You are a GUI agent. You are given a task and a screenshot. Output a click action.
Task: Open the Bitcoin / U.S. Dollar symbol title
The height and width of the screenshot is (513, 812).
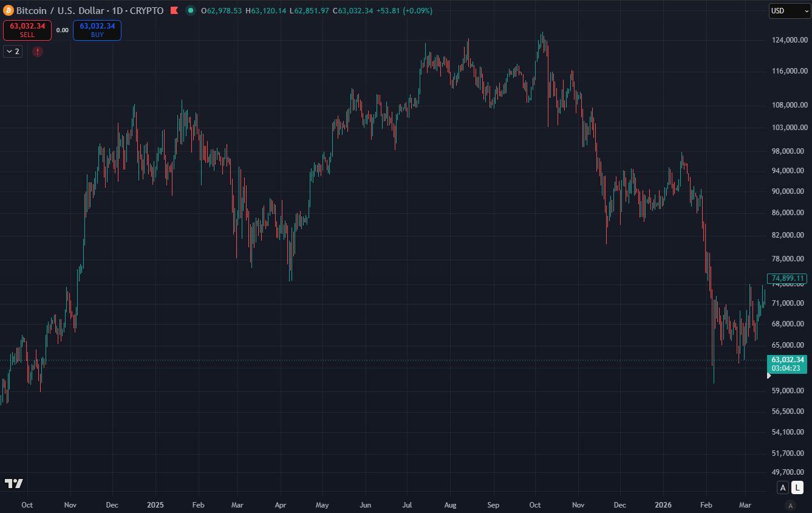90,11
